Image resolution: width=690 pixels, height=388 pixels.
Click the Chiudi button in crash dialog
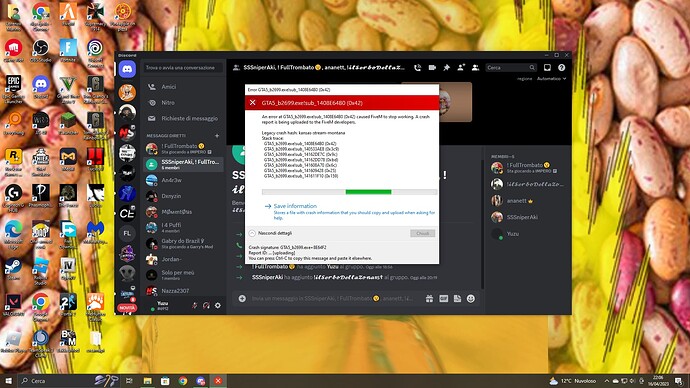tap(422, 233)
